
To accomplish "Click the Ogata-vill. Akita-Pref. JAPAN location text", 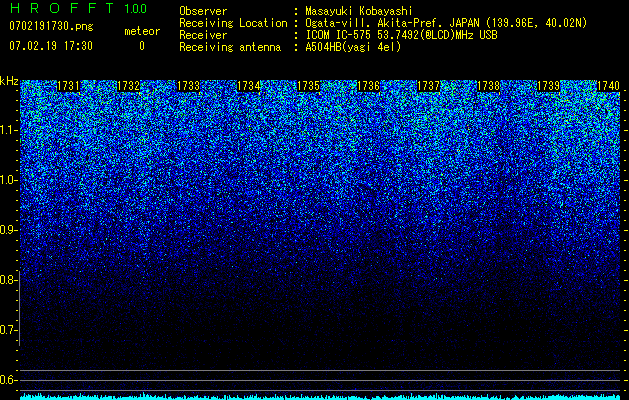I will click(446, 23).
